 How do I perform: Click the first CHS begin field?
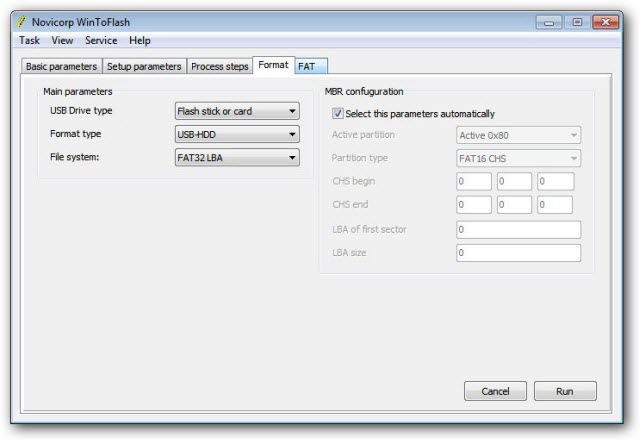474,181
